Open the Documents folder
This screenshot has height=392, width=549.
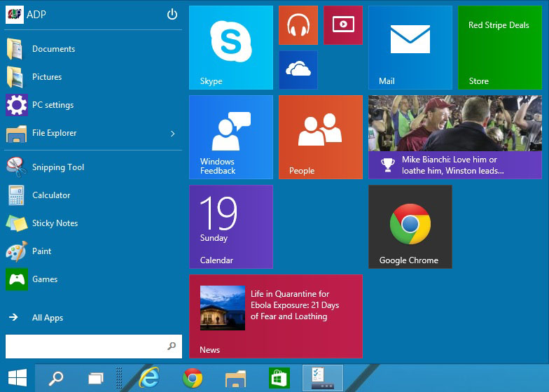(93, 49)
